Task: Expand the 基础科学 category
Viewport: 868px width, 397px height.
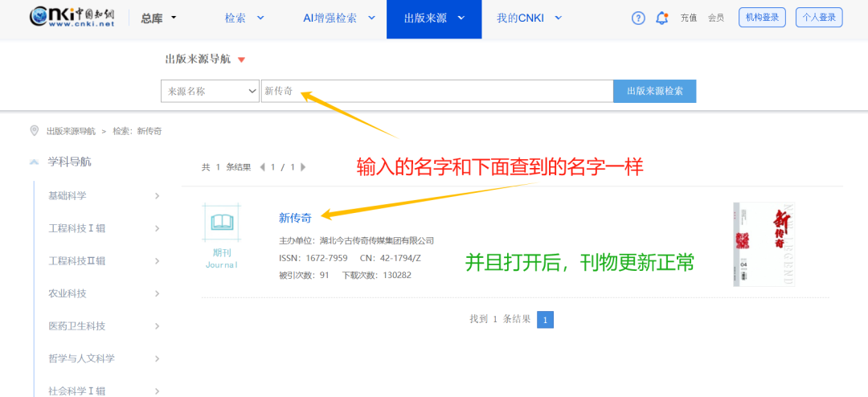Action: 104,195
